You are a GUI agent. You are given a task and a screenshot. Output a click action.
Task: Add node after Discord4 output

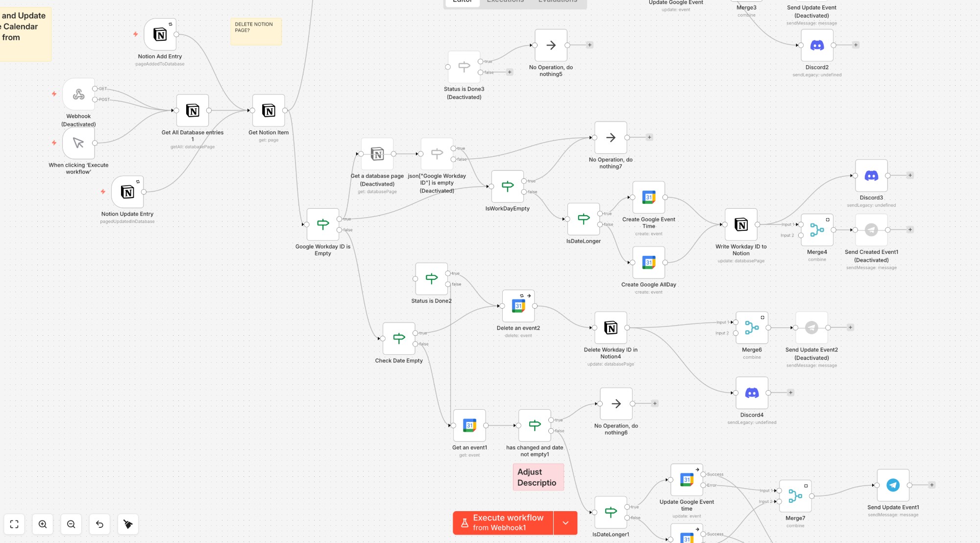(790, 393)
